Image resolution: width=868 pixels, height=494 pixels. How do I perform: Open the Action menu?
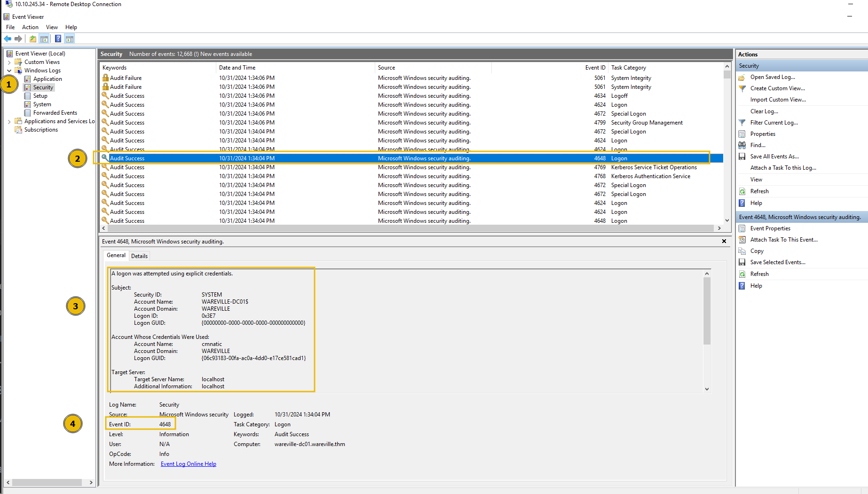(30, 27)
